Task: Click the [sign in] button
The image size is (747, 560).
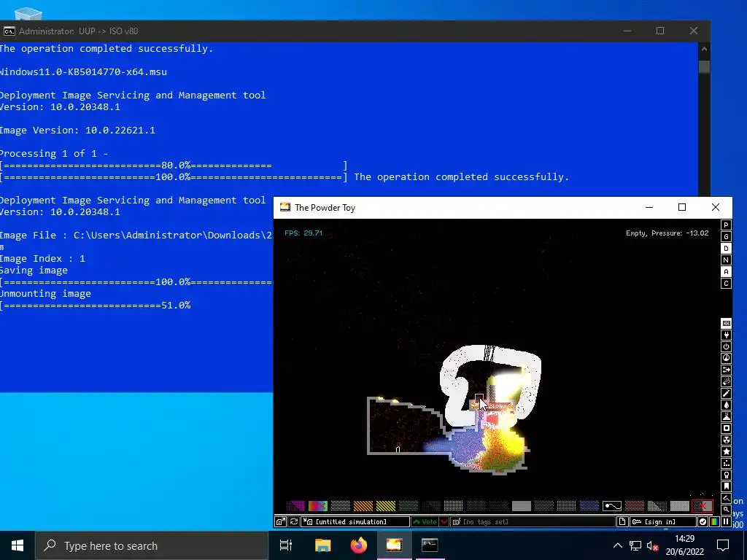Action: pos(662,522)
